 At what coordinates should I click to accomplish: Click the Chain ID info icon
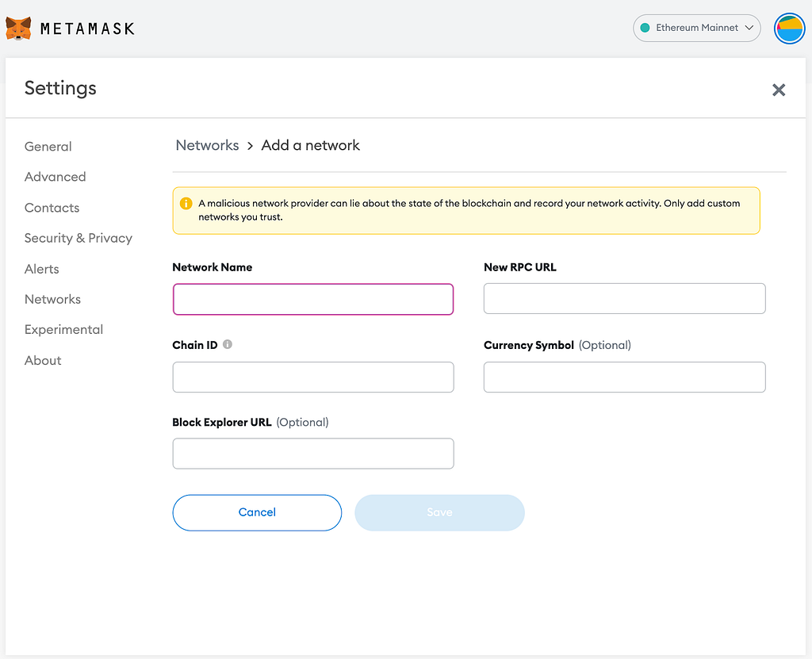pos(228,345)
